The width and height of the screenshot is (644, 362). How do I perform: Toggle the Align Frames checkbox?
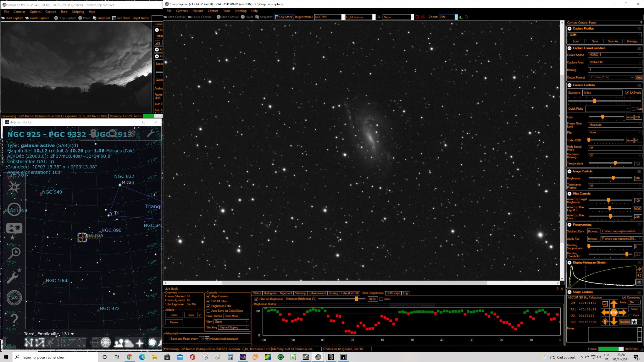point(208,296)
